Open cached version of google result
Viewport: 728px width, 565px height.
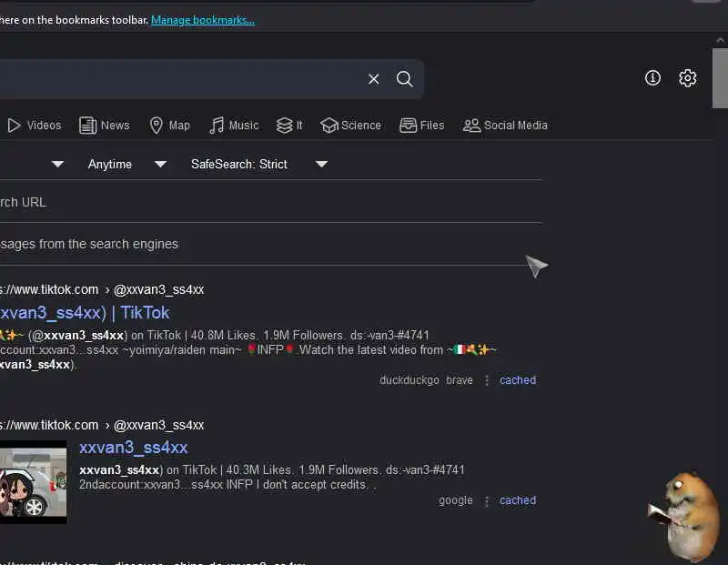(518, 500)
